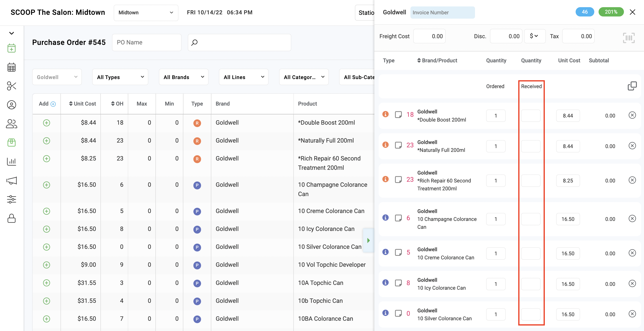Open the discount $ type dropdown
Image resolution: width=644 pixels, height=331 pixels.
pyautogui.click(x=535, y=36)
